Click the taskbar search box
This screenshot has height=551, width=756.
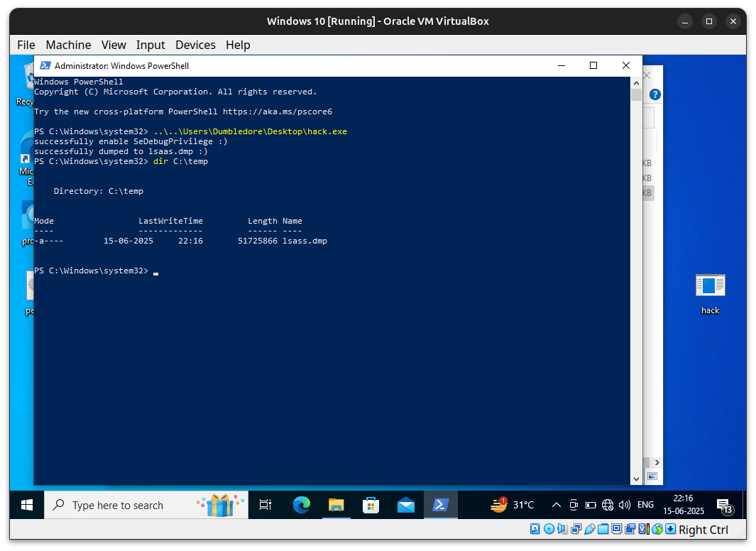coord(146,505)
